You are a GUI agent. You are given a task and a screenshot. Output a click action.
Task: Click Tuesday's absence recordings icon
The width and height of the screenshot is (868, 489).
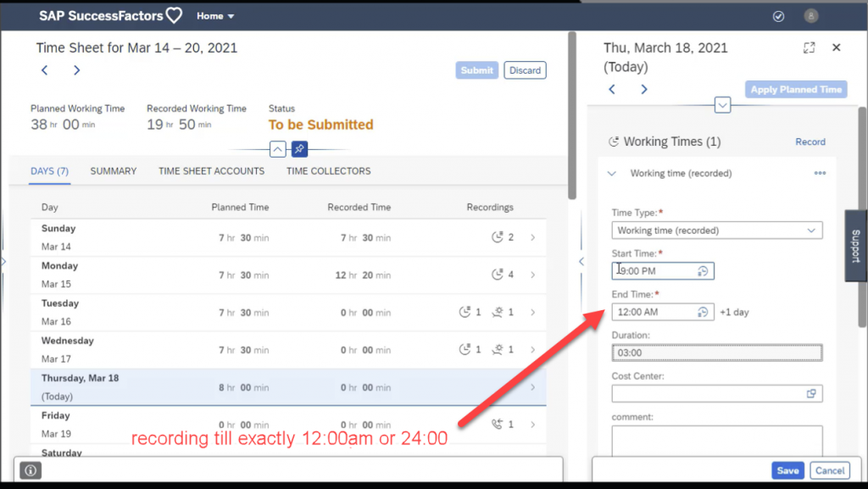[x=497, y=313]
